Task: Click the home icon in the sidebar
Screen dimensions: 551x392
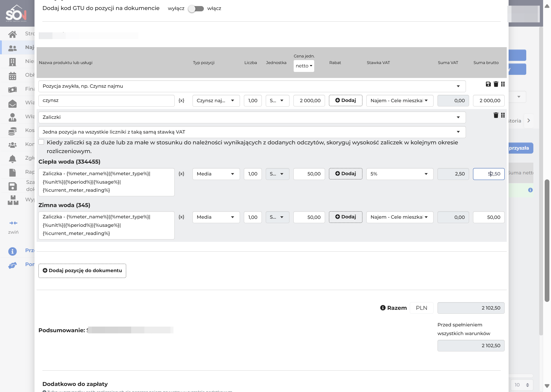Action: [12, 34]
